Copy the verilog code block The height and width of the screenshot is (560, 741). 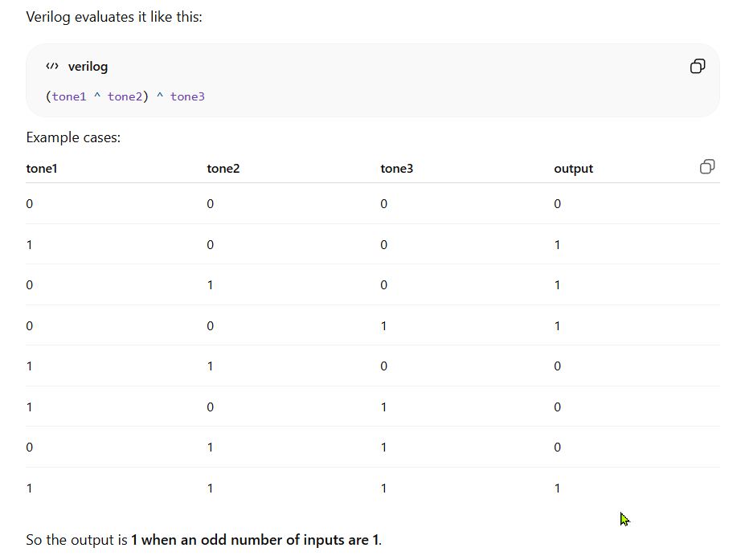[698, 67]
